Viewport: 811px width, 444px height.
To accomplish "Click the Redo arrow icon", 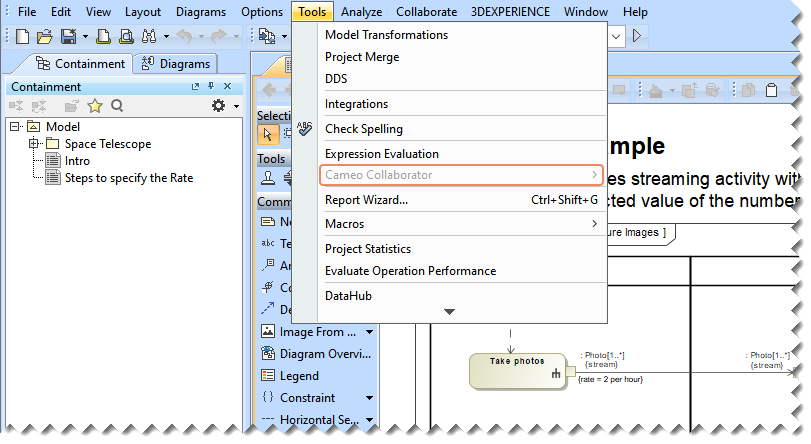I will coord(219,36).
